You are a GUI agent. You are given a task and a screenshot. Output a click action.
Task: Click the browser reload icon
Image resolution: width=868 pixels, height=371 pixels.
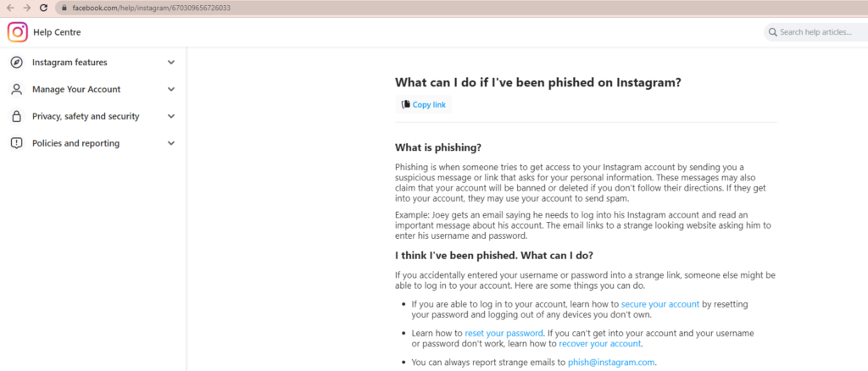coord(44,8)
